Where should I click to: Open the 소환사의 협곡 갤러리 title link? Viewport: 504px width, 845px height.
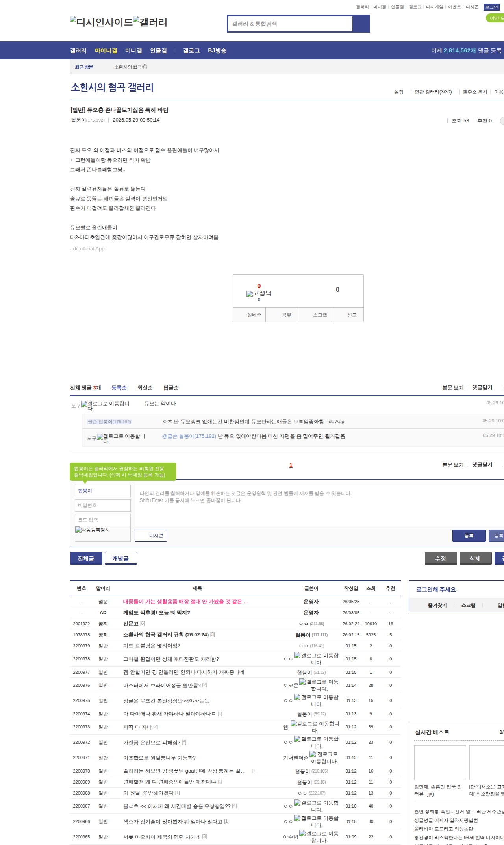point(112,87)
